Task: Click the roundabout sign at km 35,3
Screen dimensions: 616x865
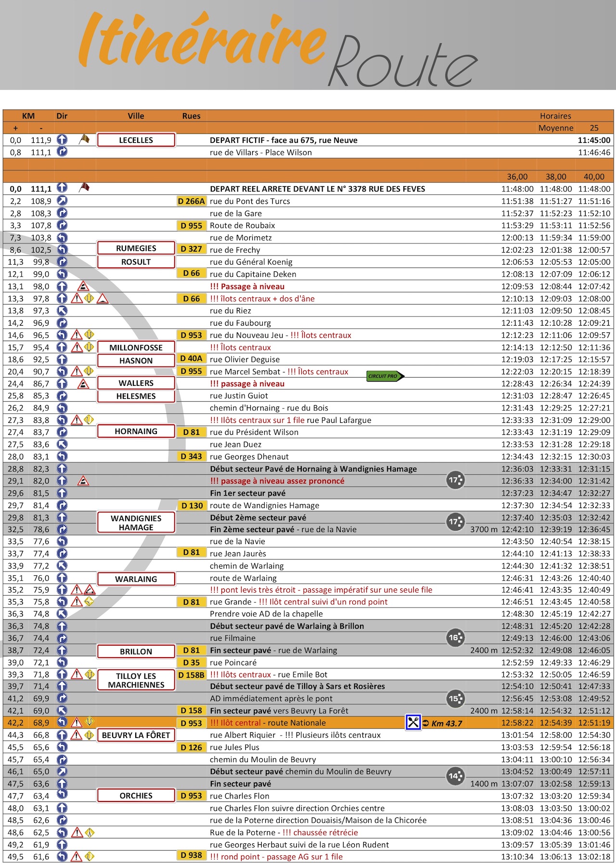Action: pyautogui.click(x=89, y=601)
